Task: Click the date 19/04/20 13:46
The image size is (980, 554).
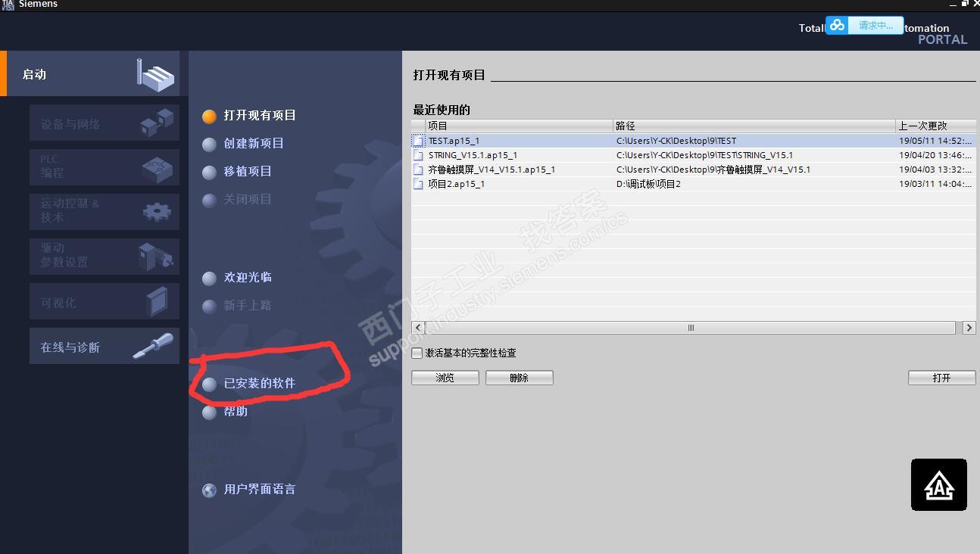Action: pos(936,155)
